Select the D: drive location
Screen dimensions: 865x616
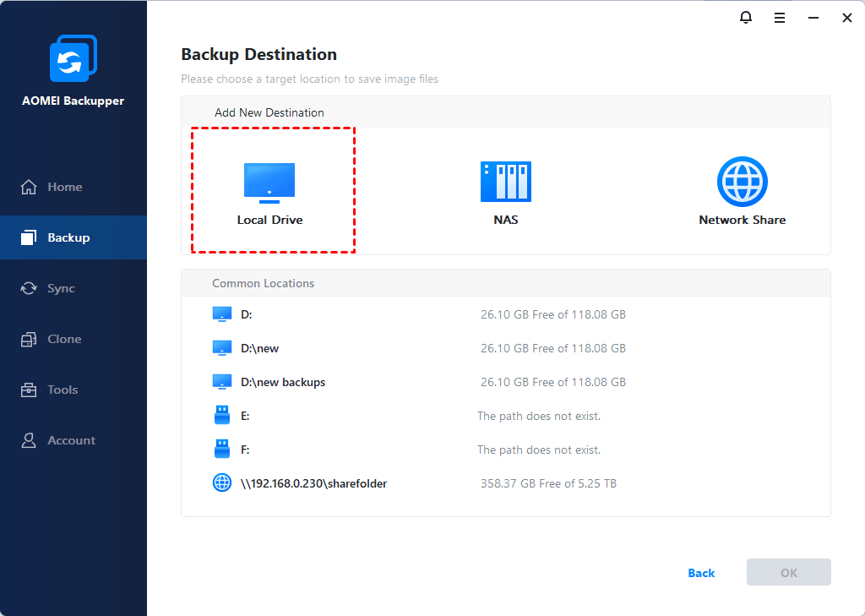(x=246, y=314)
